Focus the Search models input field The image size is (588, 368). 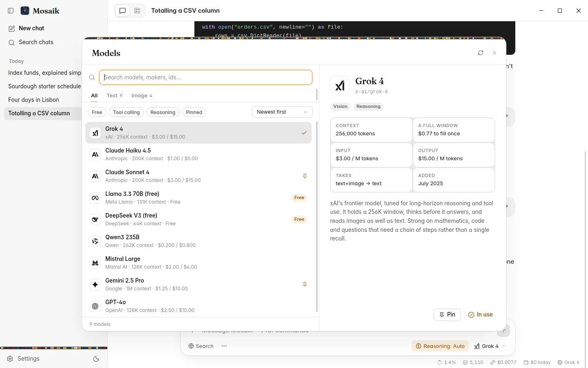click(x=206, y=77)
